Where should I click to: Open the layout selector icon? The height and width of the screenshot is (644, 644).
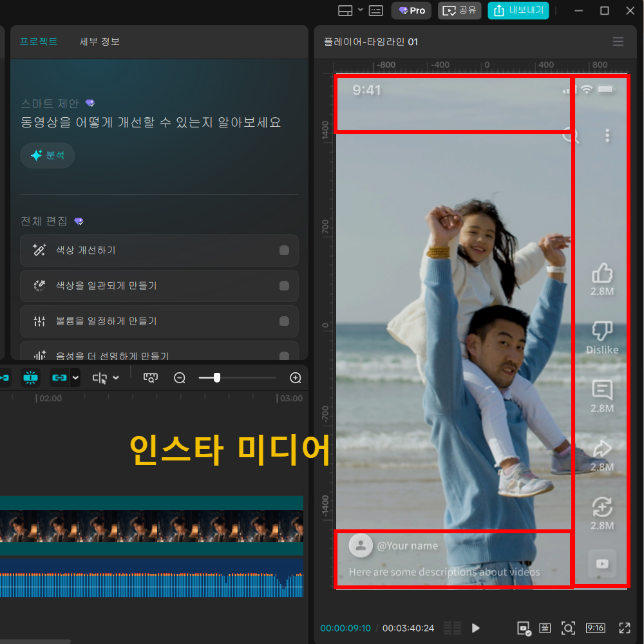[345, 11]
